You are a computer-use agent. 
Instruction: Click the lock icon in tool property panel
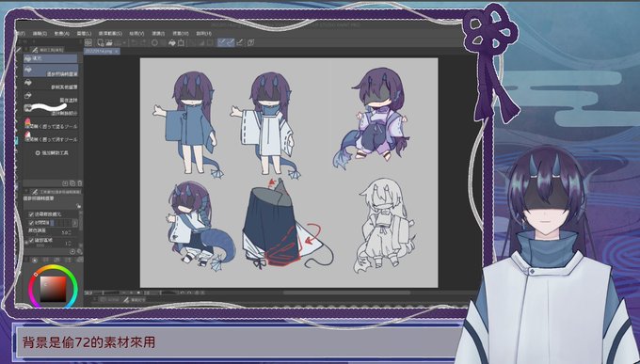pos(78,206)
